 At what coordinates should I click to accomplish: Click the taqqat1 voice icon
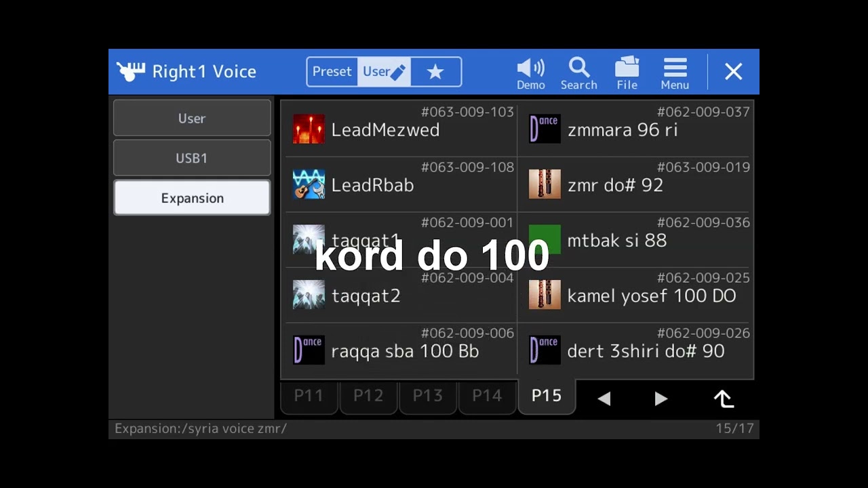pyautogui.click(x=309, y=240)
